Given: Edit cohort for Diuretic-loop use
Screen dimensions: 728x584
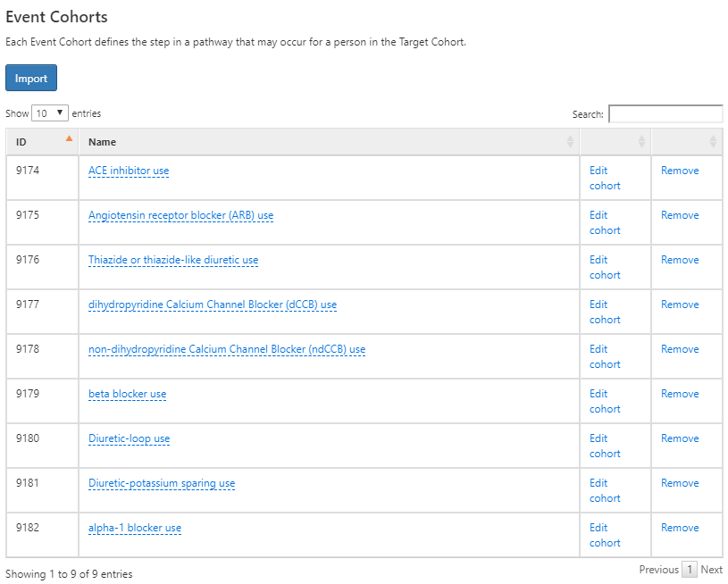Looking at the screenshot, I should point(605,446).
